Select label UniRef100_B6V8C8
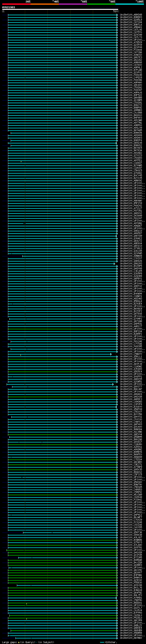 click(131, 309)
